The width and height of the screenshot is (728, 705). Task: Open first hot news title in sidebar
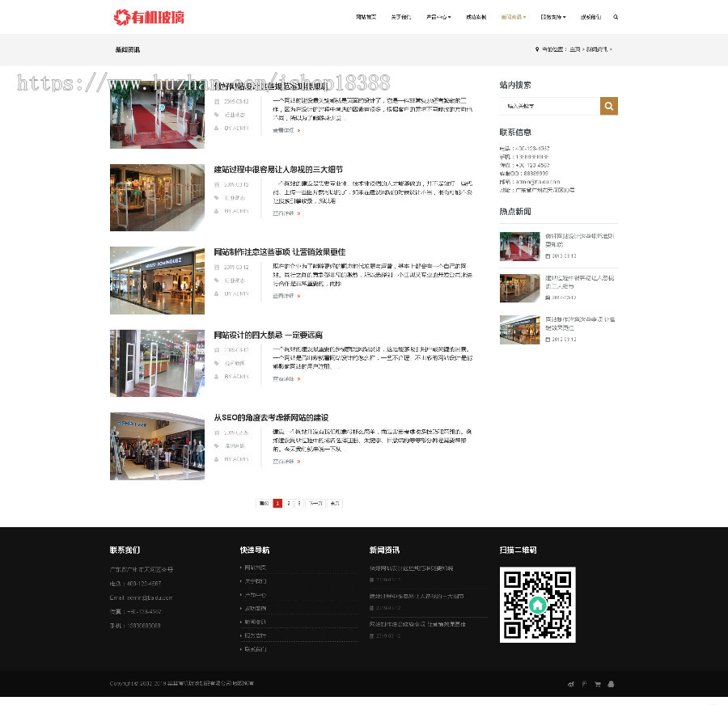580,240
